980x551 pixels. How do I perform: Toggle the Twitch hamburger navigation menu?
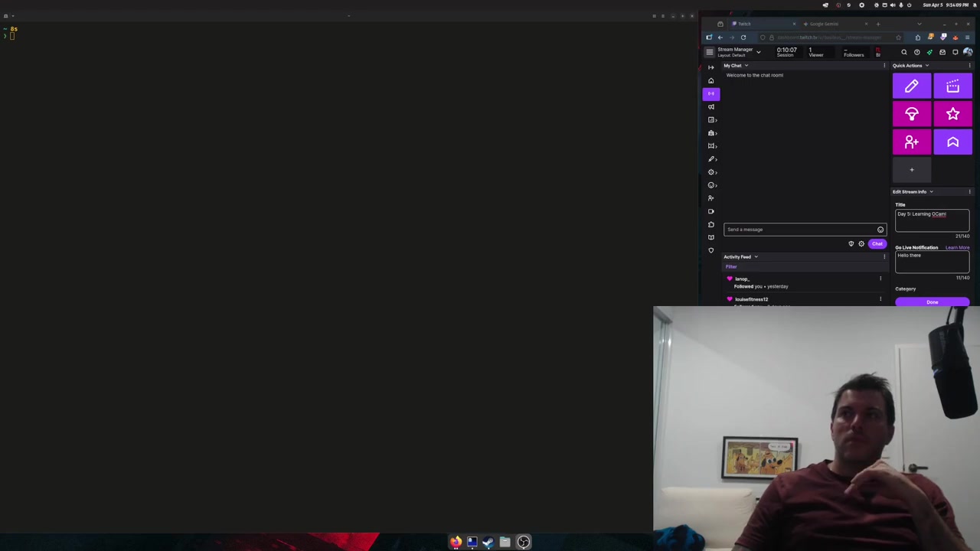710,52
